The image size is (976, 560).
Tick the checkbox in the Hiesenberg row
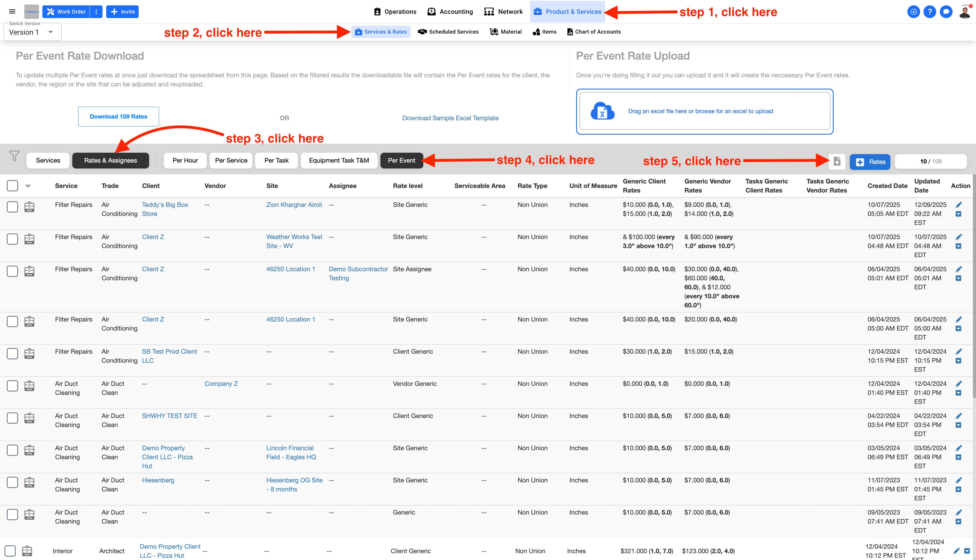(x=12, y=482)
